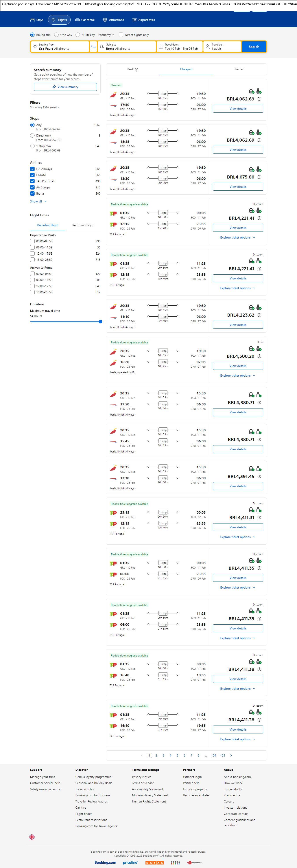The height and width of the screenshot is (868, 297).
Task: Click price info icon beside BRL4,075.80
Action: (259, 177)
